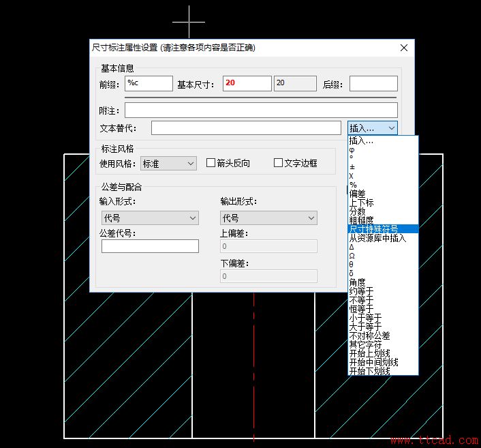The width and height of the screenshot is (481, 448).
Task: Select the θ symbol in the list
Action: tap(383, 265)
